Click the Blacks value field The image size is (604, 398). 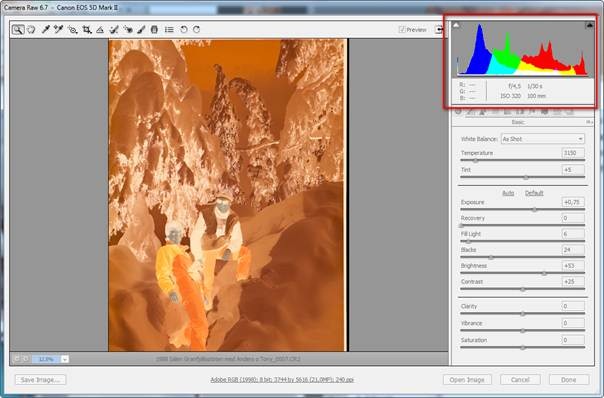coord(573,250)
